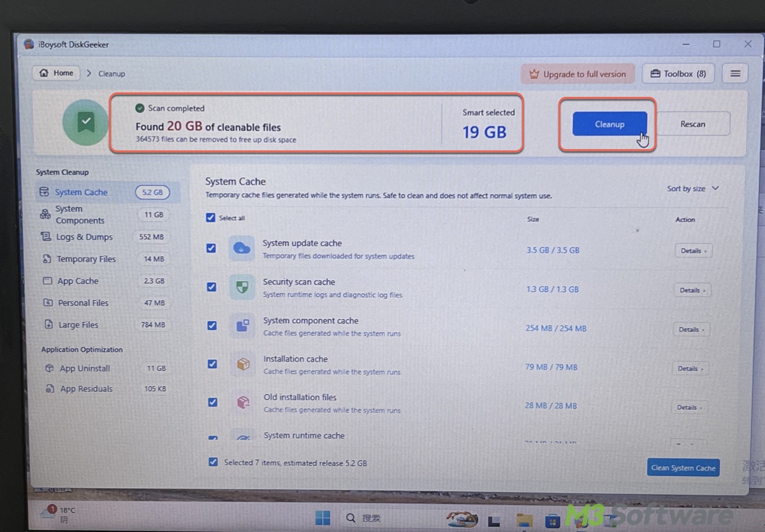The image size is (765, 532).
Task: Uncheck System component cache checkbox
Action: click(x=212, y=326)
